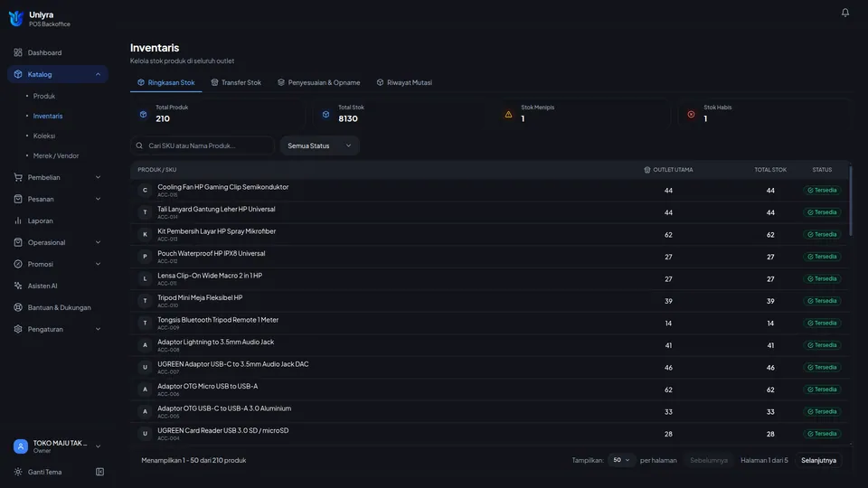Click the Stok Habis red circle icon
Image resolution: width=868 pixels, height=488 pixels.
coord(691,115)
